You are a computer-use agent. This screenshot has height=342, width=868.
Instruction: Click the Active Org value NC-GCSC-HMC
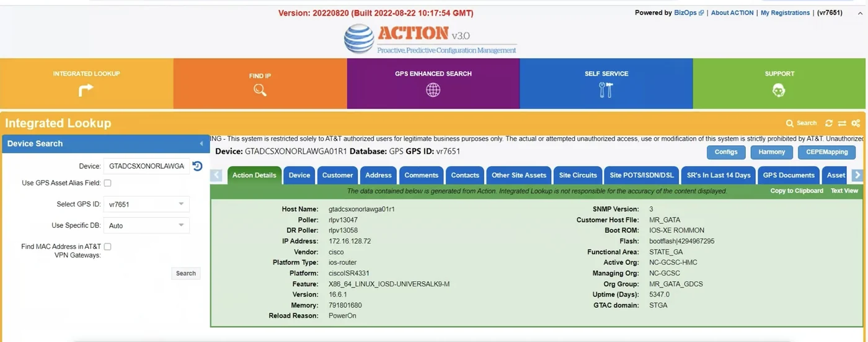[x=673, y=263]
